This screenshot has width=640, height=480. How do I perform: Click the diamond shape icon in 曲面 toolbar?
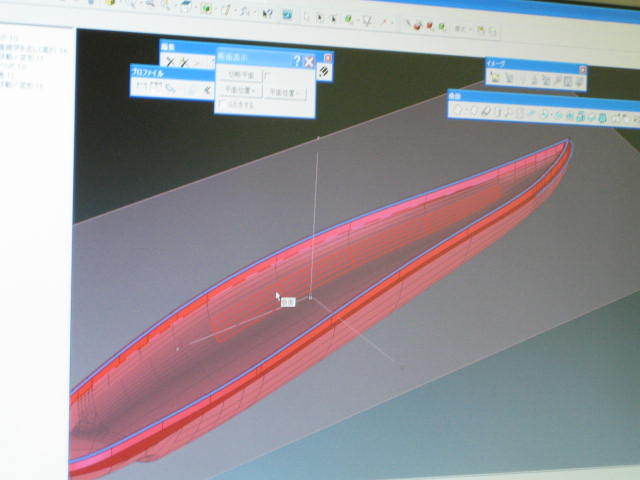[457, 109]
